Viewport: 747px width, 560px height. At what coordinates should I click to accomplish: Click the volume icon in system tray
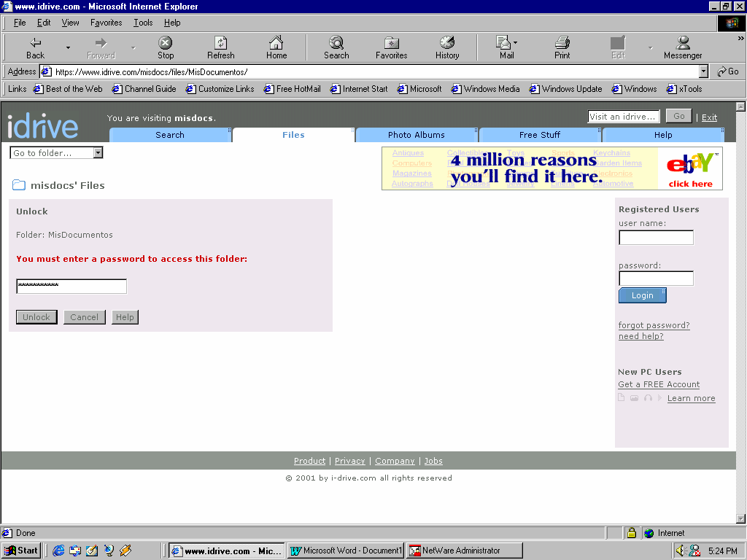tap(681, 551)
